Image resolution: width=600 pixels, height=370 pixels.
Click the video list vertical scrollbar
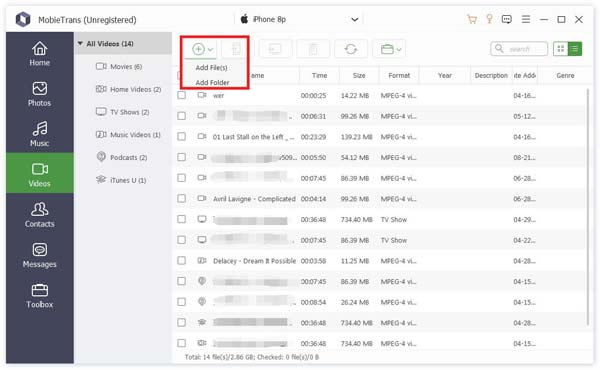pos(589,207)
